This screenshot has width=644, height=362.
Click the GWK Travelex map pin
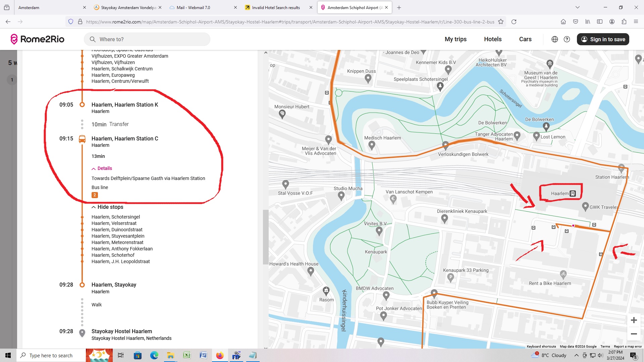coord(585,206)
